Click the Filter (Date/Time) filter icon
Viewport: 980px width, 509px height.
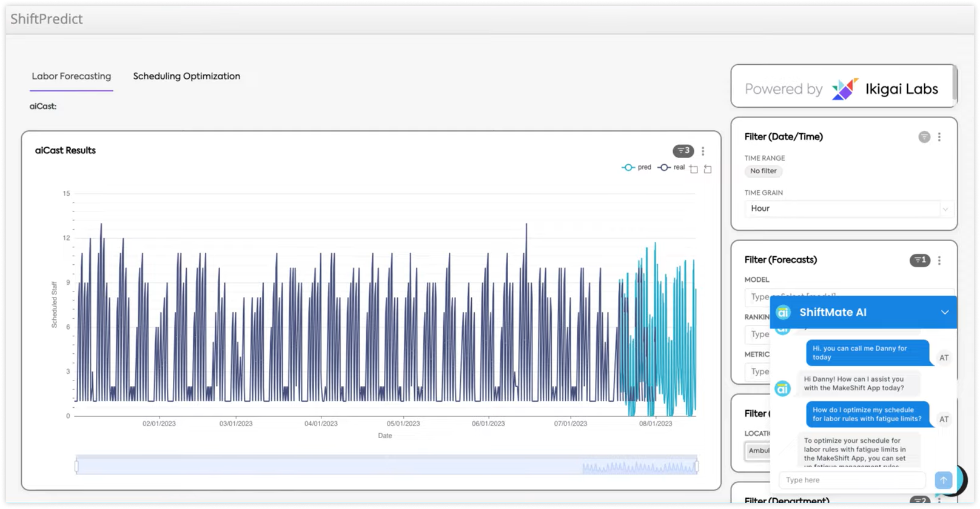(924, 137)
